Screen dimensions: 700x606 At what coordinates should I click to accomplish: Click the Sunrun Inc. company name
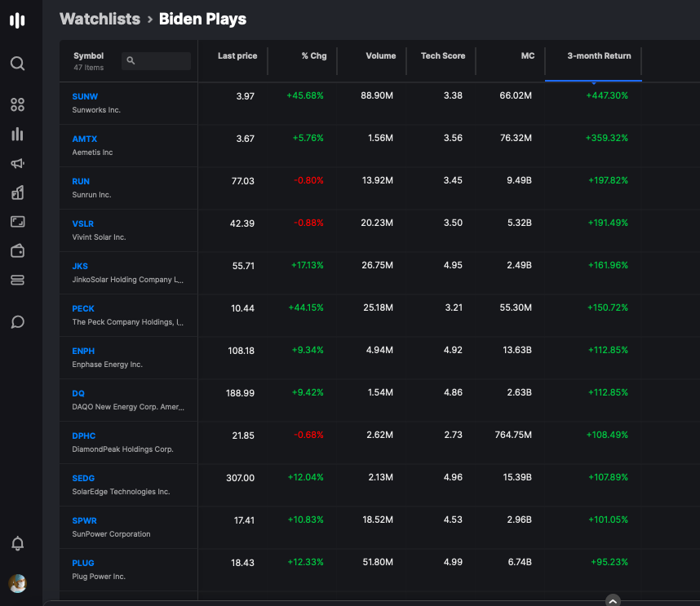click(91, 195)
